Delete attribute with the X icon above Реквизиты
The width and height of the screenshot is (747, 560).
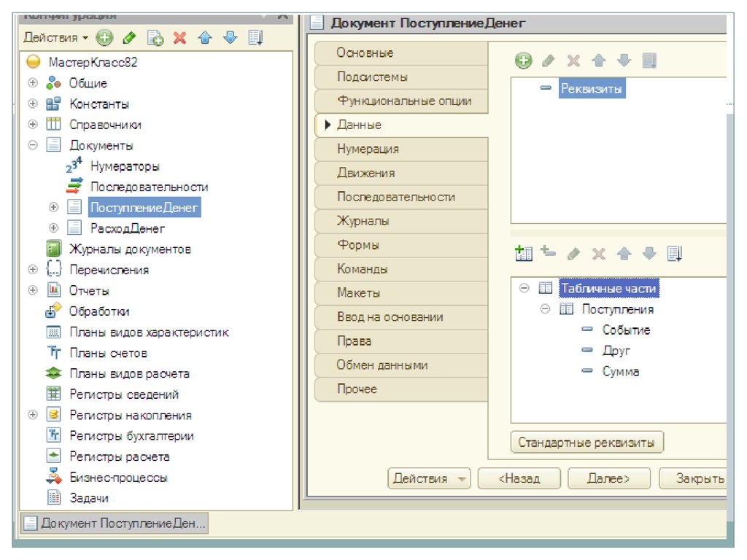click(573, 61)
